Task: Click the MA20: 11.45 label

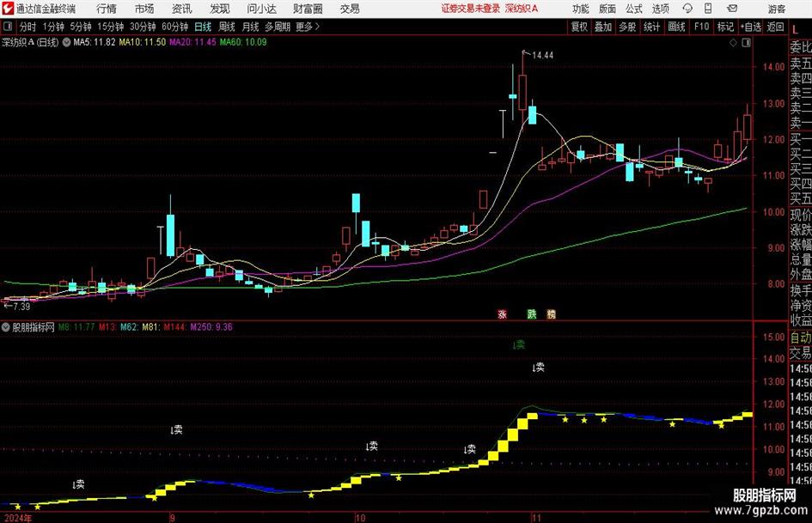Action: [192, 42]
